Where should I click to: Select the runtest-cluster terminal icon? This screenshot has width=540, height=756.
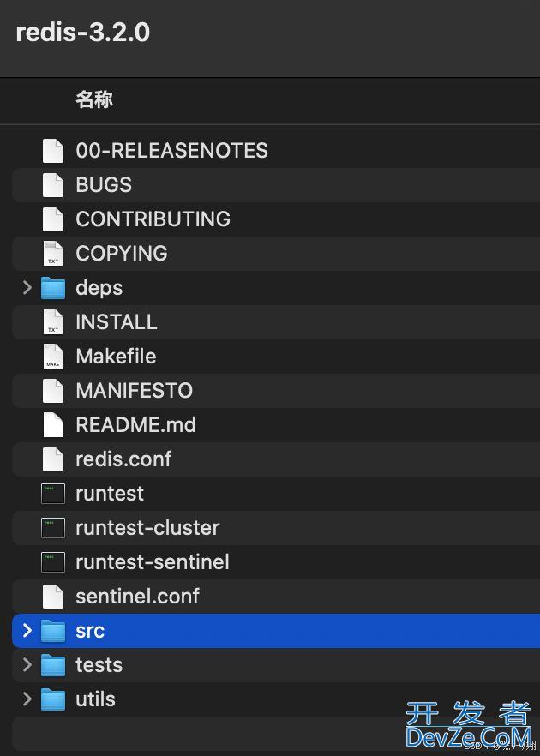coord(53,528)
